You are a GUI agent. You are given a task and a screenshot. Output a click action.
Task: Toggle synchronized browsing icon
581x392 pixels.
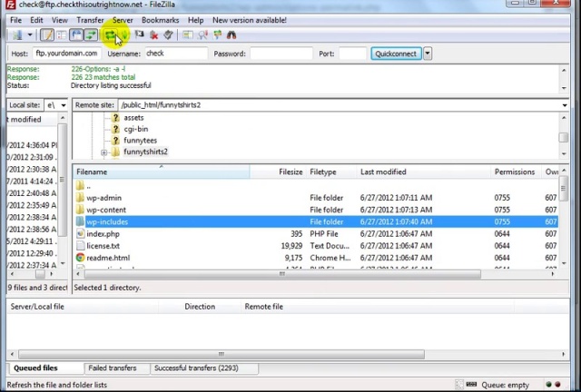(218, 35)
